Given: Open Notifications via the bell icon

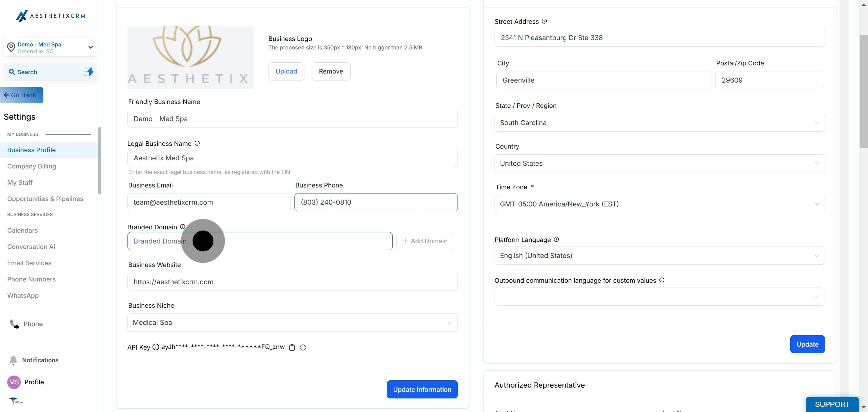Looking at the screenshot, I should (x=13, y=360).
